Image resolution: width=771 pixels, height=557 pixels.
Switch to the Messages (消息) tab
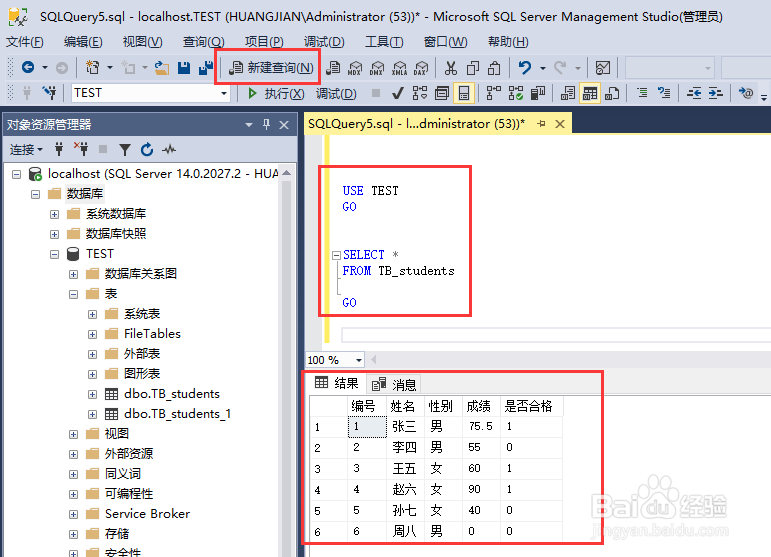click(x=394, y=384)
